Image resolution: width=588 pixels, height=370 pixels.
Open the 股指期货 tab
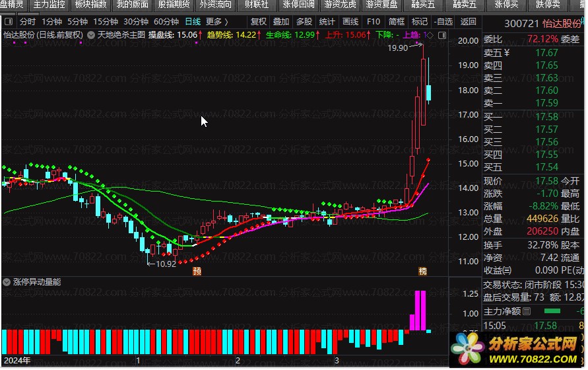(x=174, y=5)
